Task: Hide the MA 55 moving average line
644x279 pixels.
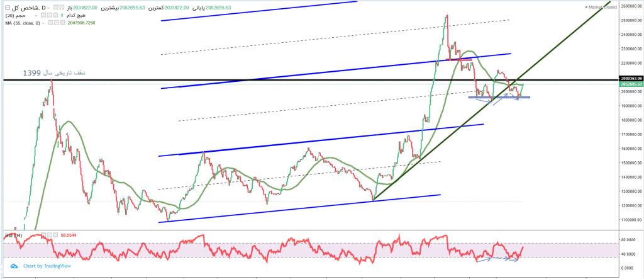Action: [50, 23]
